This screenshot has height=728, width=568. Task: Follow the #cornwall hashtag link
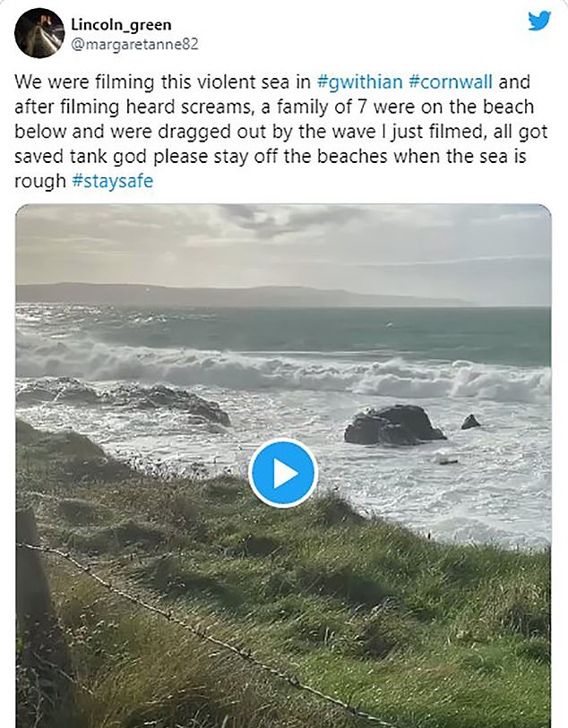point(451,81)
